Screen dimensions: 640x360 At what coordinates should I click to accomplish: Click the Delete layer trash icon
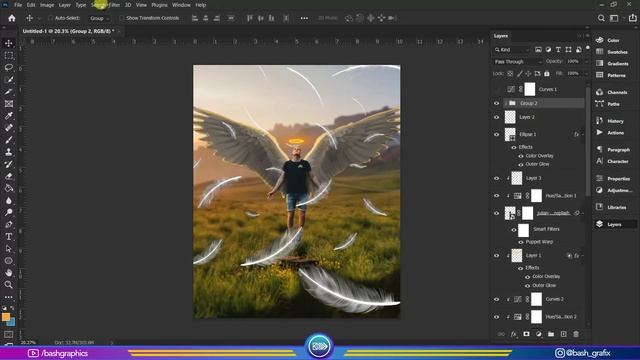576,334
